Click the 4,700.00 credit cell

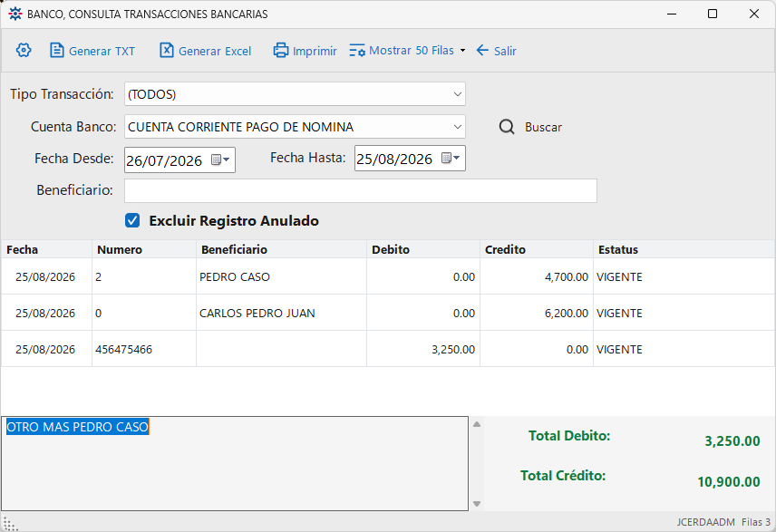click(x=537, y=276)
